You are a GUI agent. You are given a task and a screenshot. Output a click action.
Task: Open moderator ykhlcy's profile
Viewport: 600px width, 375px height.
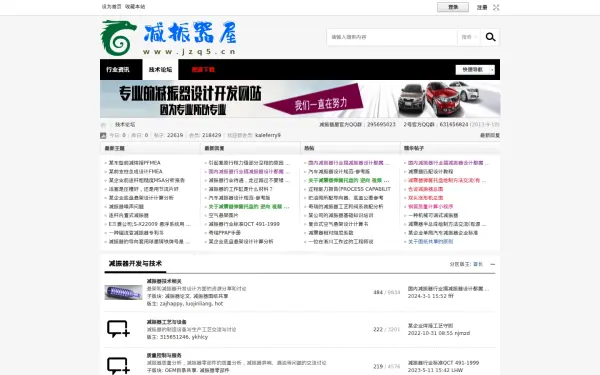pyautogui.click(x=200, y=337)
